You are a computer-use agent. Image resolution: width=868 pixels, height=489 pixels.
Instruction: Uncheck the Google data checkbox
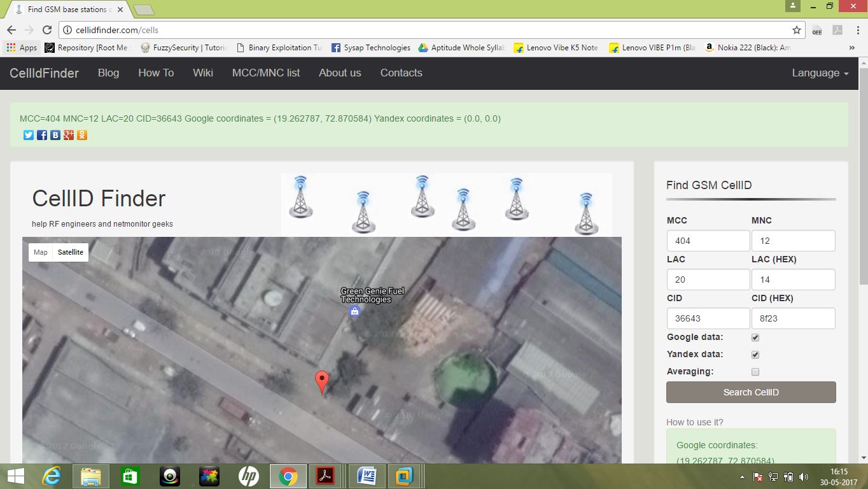point(755,337)
